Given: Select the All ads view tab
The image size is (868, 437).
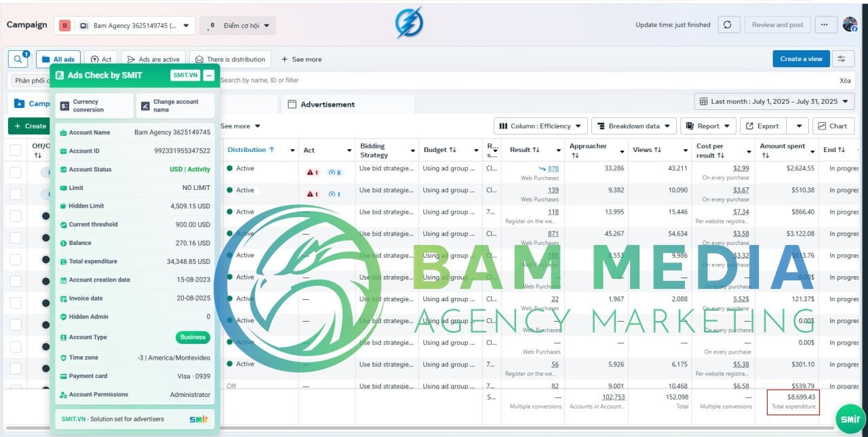Looking at the screenshot, I should 58,59.
